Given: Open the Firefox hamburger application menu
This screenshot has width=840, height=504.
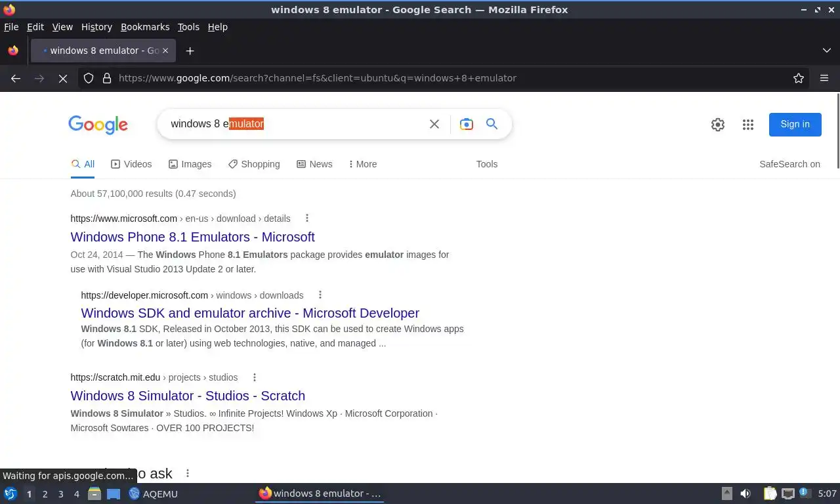Looking at the screenshot, I should (x=824, y=78).
